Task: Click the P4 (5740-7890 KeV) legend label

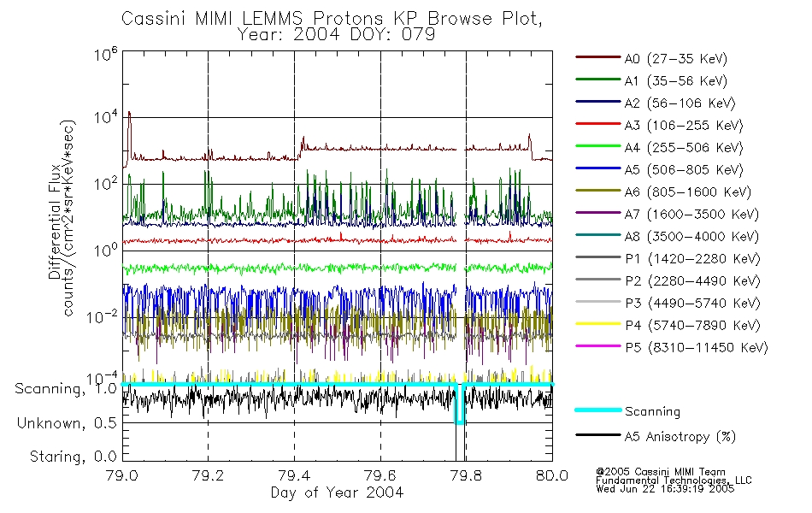Action: [692, 326]
